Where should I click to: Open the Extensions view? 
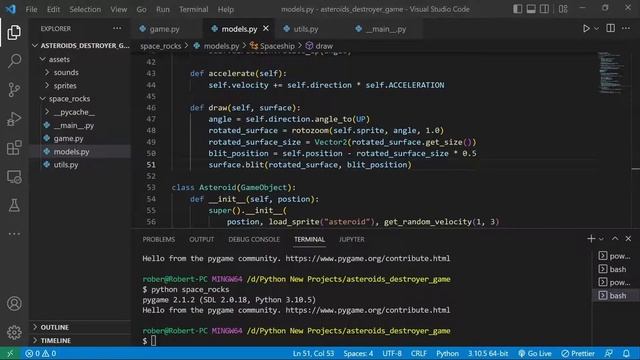[14, 148]
